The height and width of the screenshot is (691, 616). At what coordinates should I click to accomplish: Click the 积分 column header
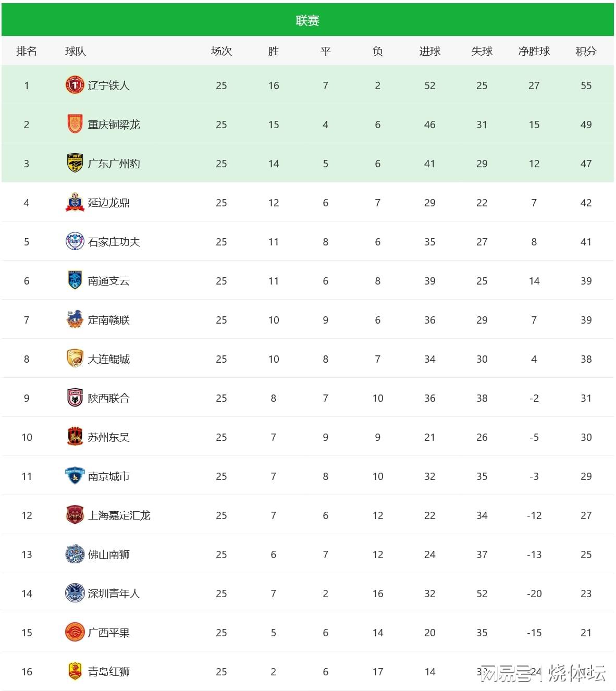[x=586, y=51]
